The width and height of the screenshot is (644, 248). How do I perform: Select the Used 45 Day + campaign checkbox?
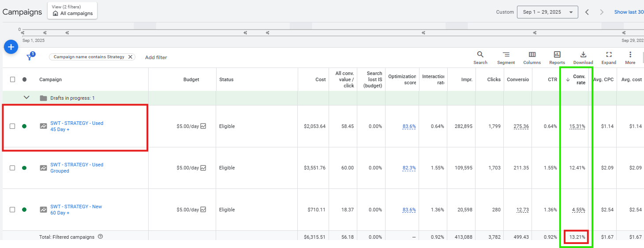click(x=12, y=126)
